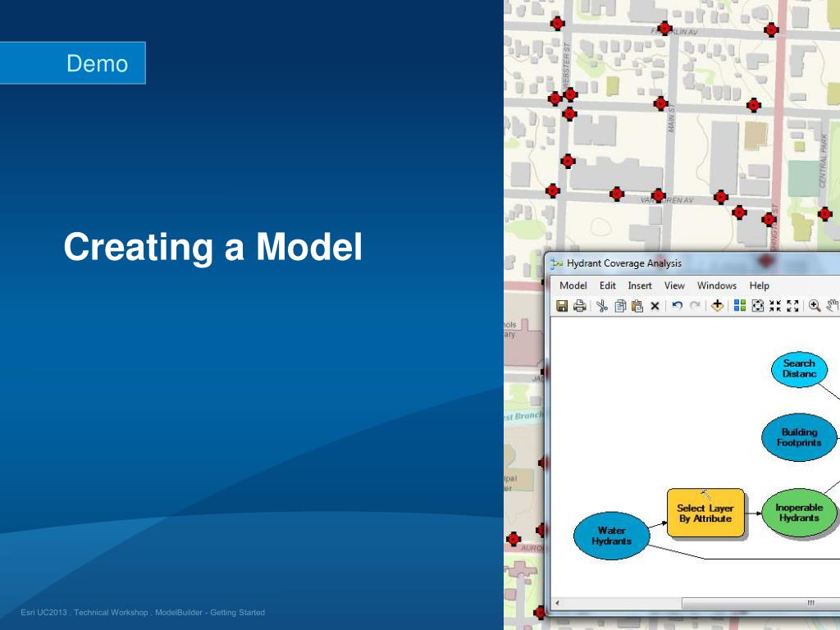This screenshot has width=840, height=630.
Task: Click the Fixed Zoom In arrows icon
Action: [x=775, y=306]
